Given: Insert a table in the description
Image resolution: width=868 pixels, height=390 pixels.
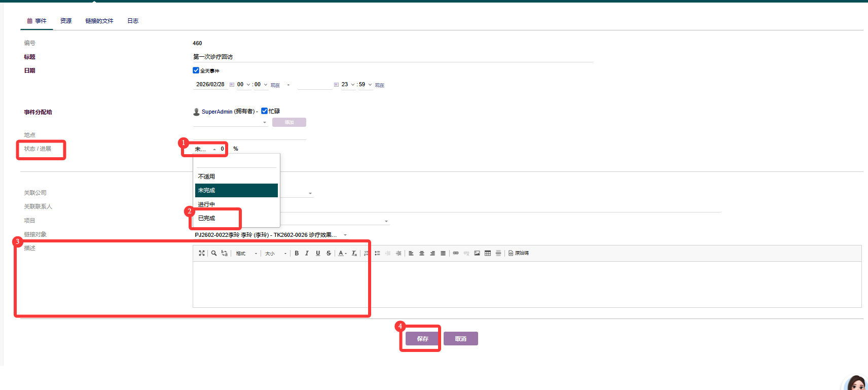Looking at the screenshot, I should pyautogui.click(x=488, y=253).
